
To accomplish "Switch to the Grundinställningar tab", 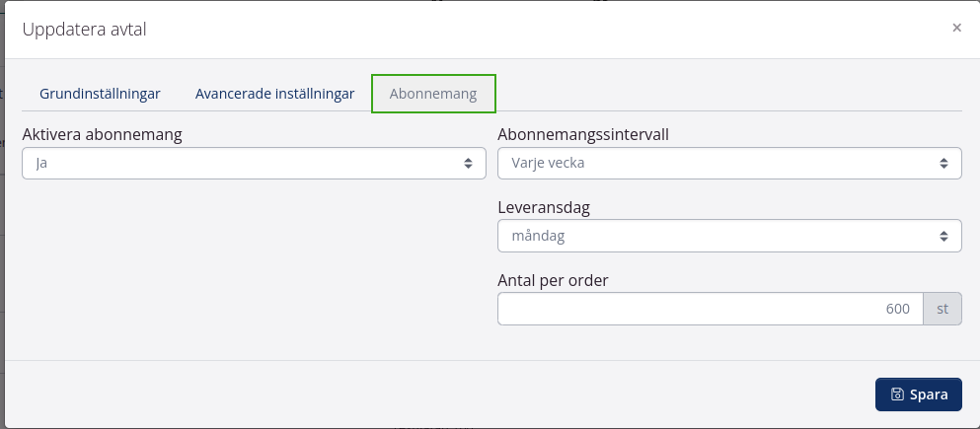I will [100, 94].
